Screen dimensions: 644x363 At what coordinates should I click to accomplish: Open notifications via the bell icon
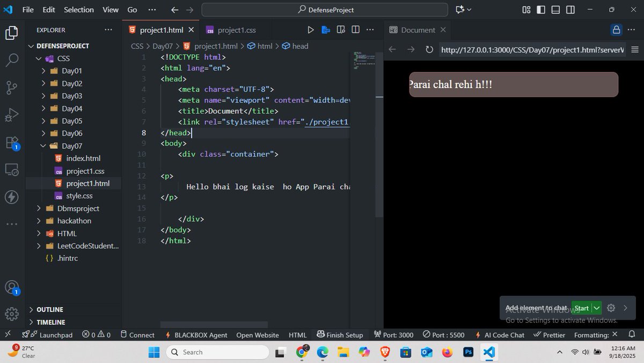tap(632, 335)
